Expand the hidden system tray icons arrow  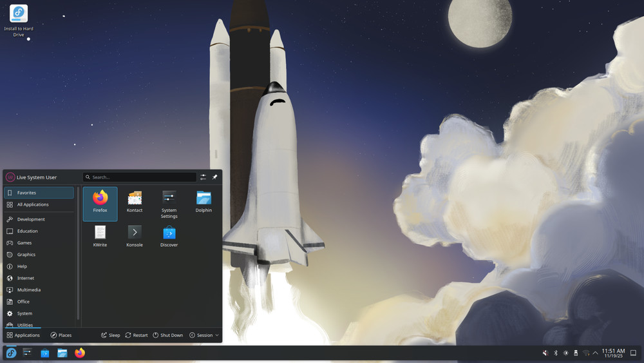[x=595, y=353]
